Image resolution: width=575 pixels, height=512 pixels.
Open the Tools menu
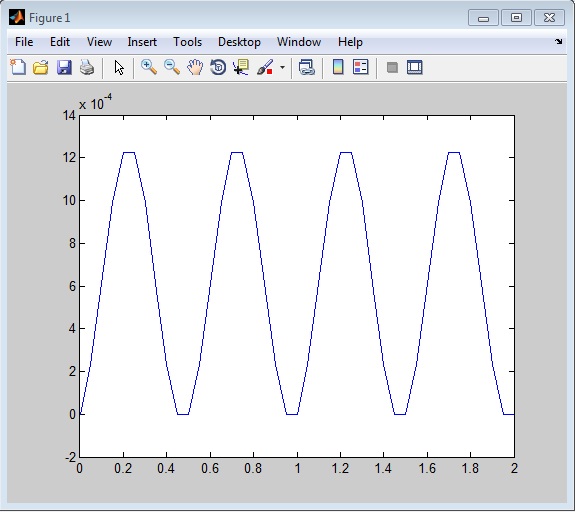(187, 42)
